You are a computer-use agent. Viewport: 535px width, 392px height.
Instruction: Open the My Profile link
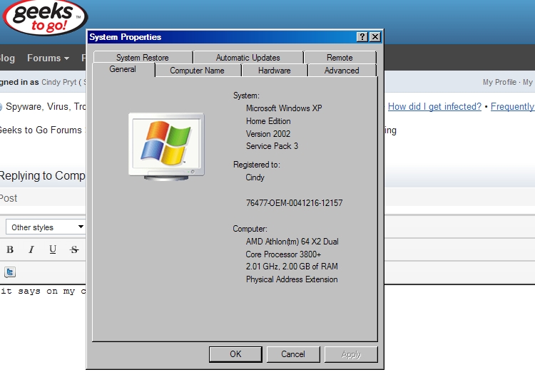(x=499, y=82)
